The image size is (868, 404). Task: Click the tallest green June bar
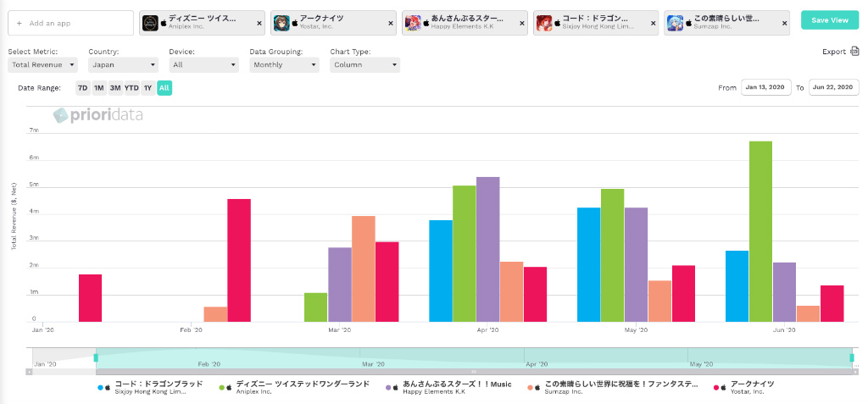coord(760,231)
